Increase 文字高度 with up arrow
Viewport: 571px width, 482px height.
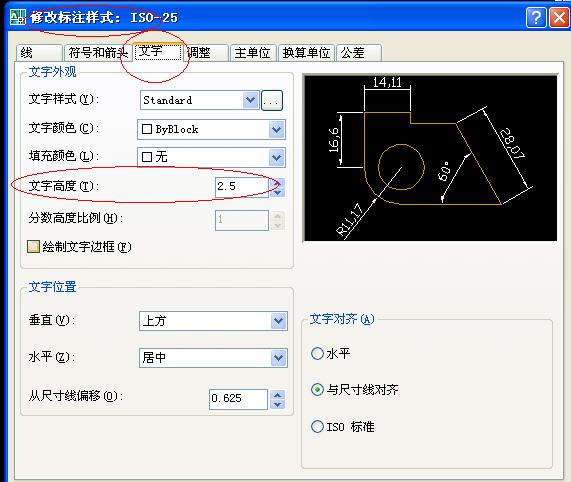tap(277, 182)
